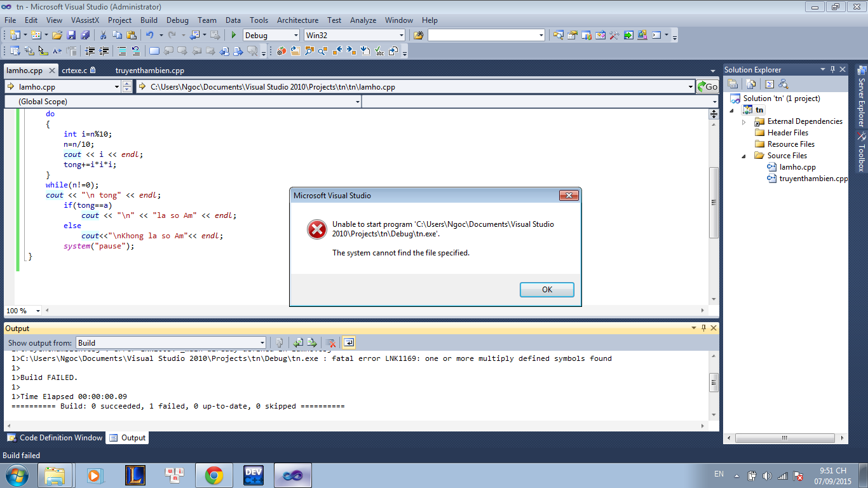
Task: Toggle auto-hide pin on Output panel
Action: click(x=703, y=328)
